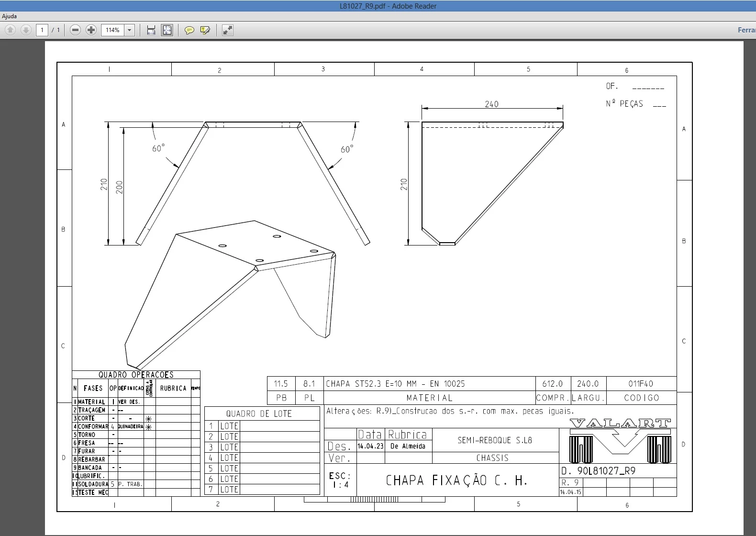
Task: Open the Ferramentas panel at right
Action: (746, 30)
